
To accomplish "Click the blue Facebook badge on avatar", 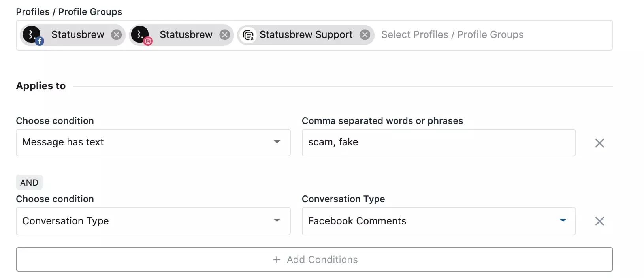I will click(40, 41).
